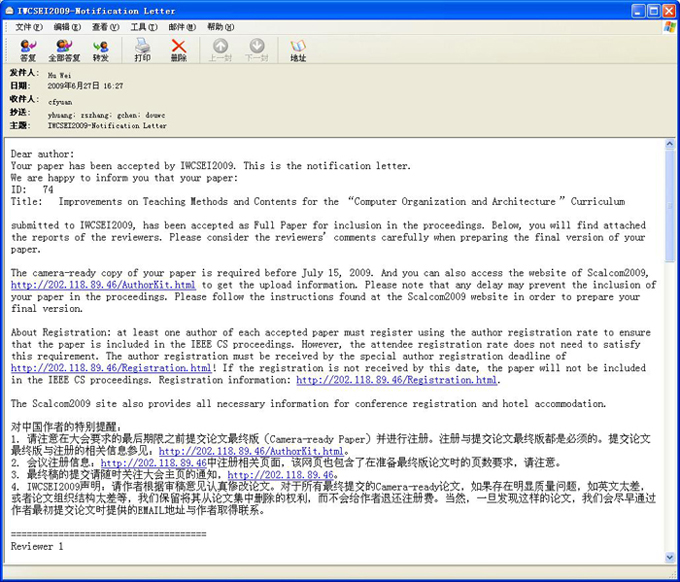Open the 帮助 (Help) menu
Image resolution: width=680 pixels, height=582 pixels.
(219, 26)
